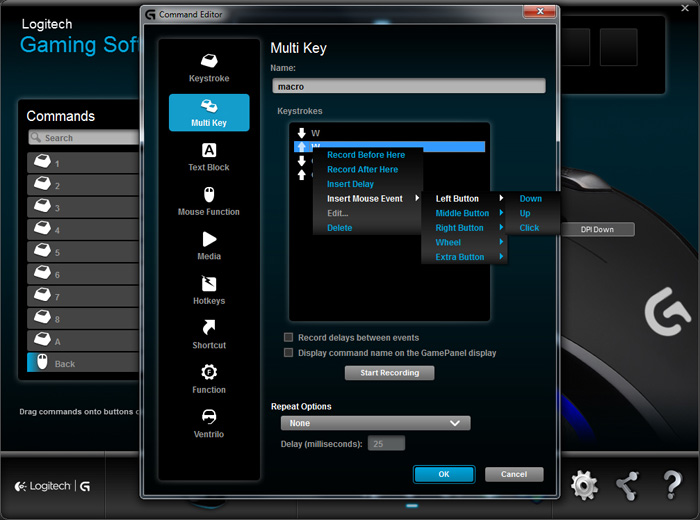Select the Function command type
Viewport: 700px width, 520px height.
point(209,379)
